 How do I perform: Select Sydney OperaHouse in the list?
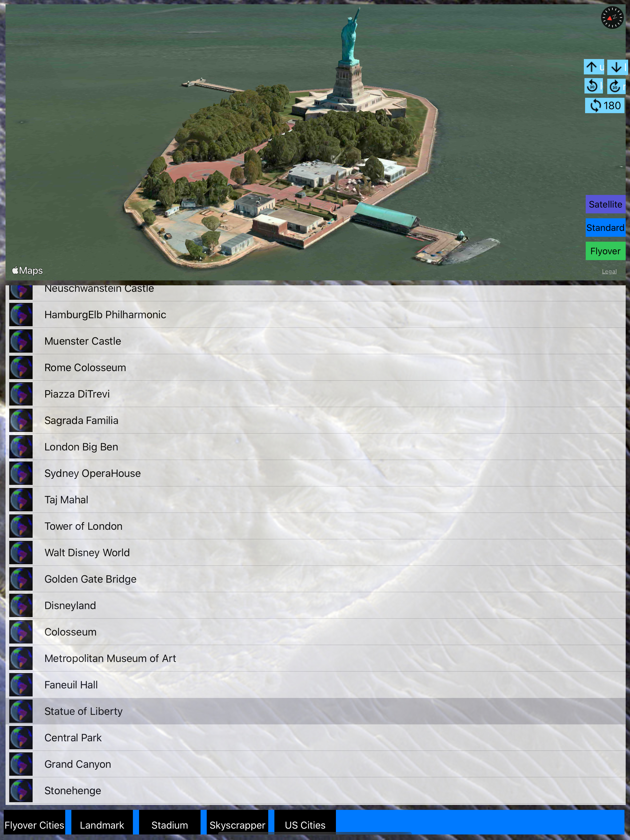(315, 473)
